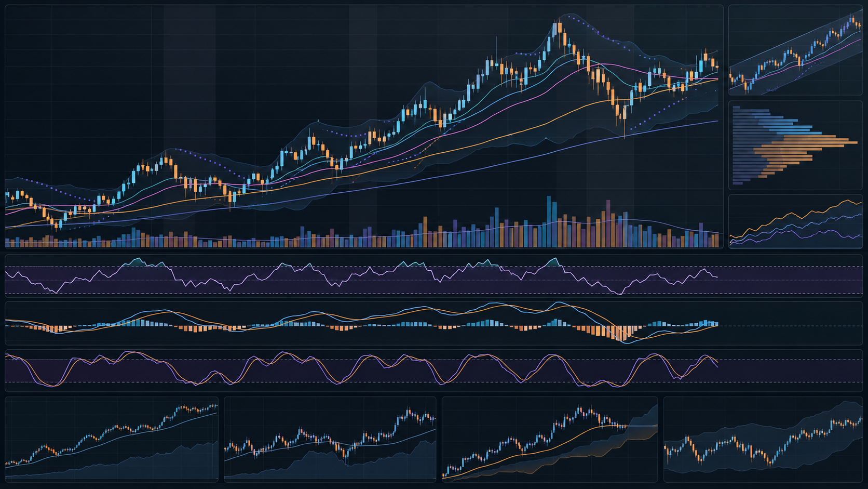The height and width of the screenshot is (489, 868).
Task: Open the choppy range-bound thumbnail chart with late breakout
Action: click(x=330, y=440)
